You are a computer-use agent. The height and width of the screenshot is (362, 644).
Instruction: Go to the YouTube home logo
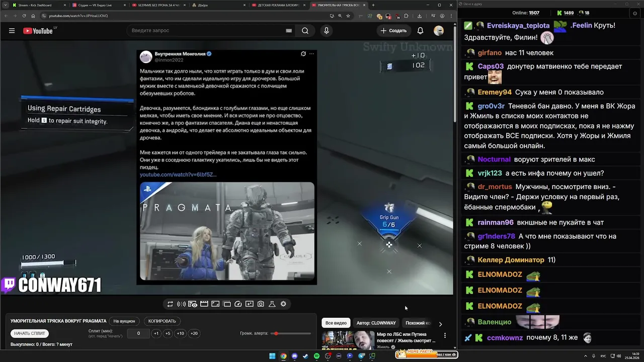38,31
